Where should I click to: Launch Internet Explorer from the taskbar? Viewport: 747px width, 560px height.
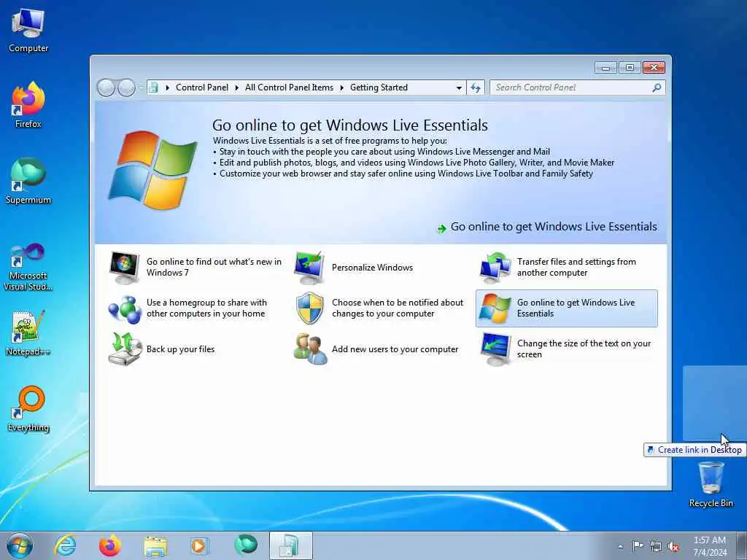(65, 545)
